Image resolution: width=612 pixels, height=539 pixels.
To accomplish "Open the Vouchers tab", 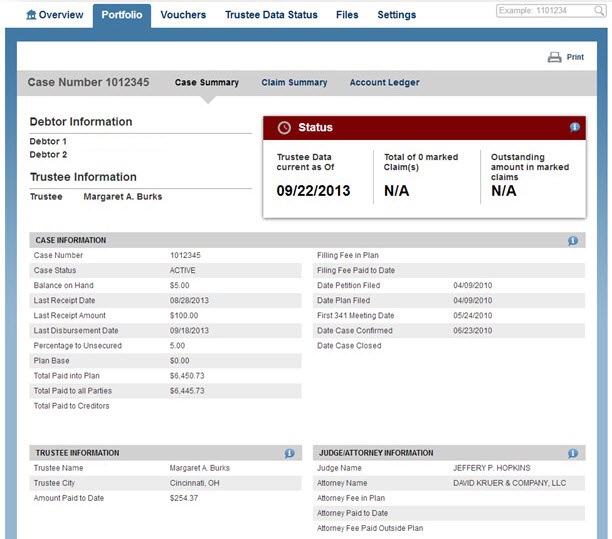I will pos(183,15).
